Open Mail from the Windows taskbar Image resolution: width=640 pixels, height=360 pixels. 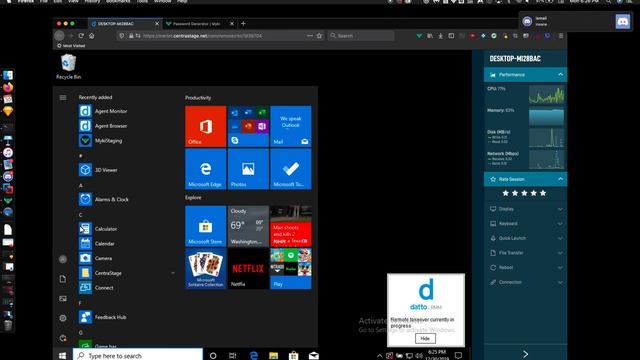click(x=313, y=356)
